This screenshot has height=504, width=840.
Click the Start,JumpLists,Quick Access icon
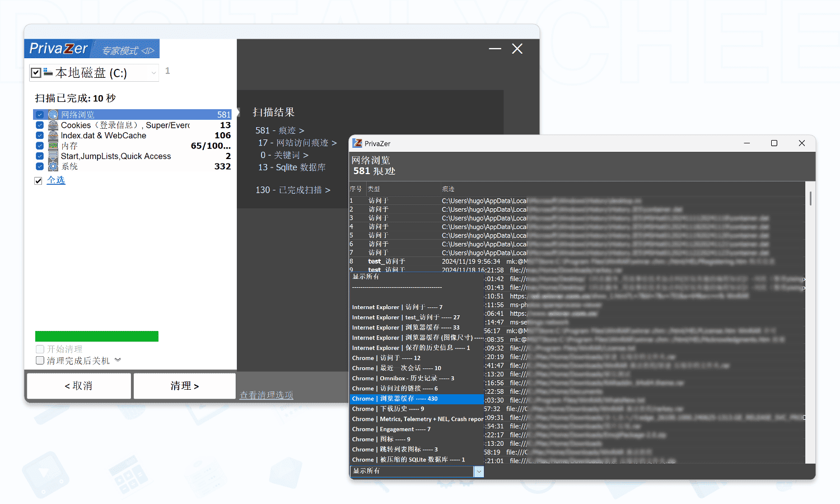[x=53, y=156]
